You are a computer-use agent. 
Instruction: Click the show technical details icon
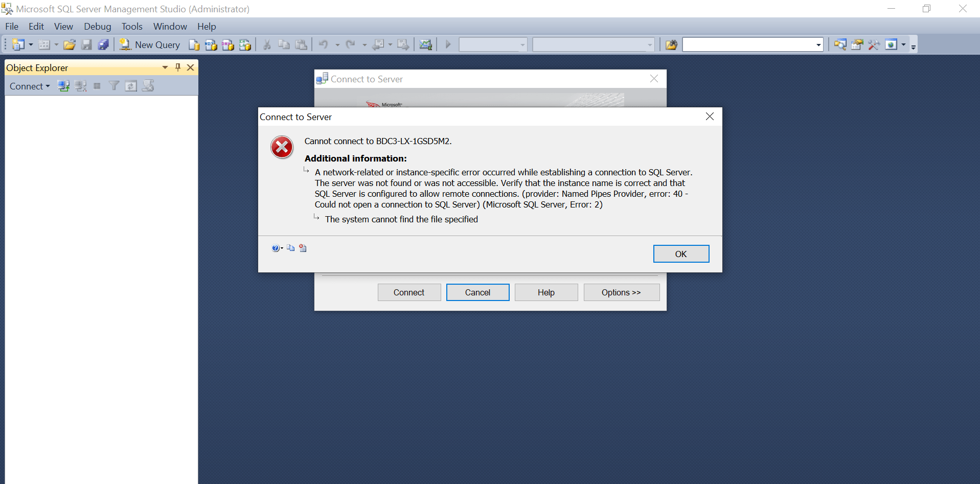303,248
